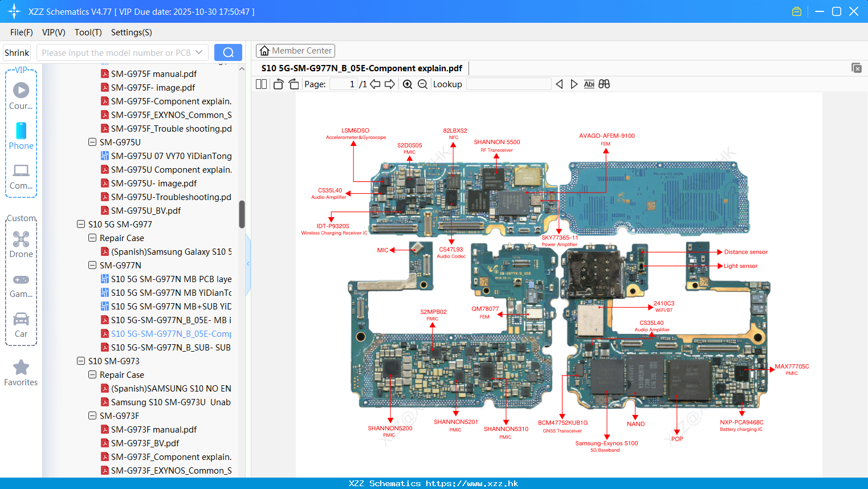Open SM-G973F_BV.pdf

145,443
